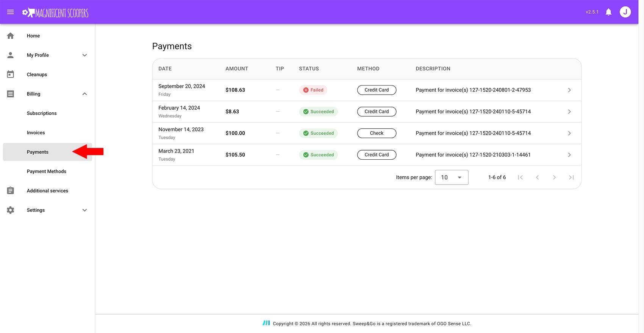Click the Check method chip
644x333 pixels.
[377, 133]
